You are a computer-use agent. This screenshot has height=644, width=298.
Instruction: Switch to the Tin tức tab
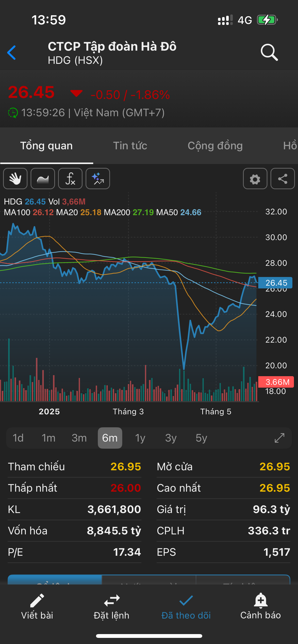click(130, 146)
